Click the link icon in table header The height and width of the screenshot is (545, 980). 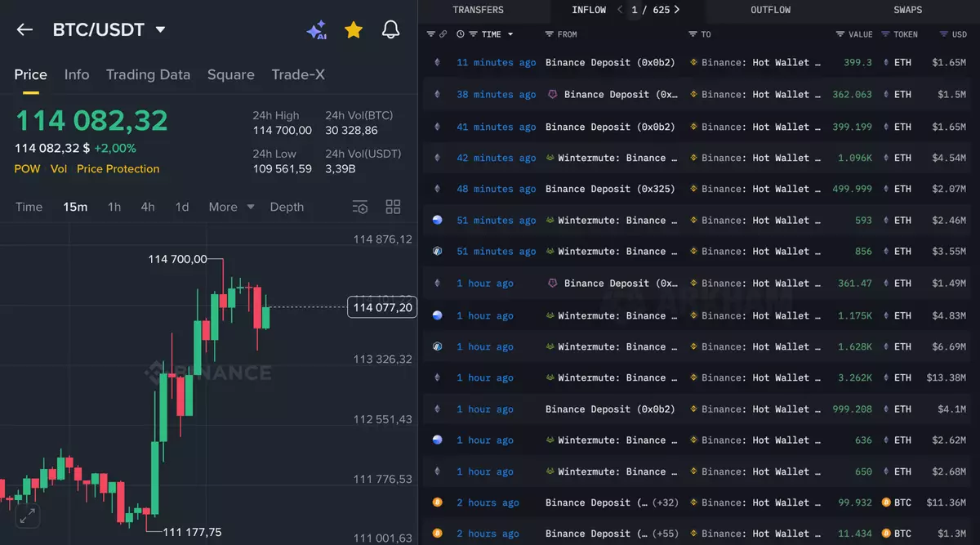coord(443,34)
